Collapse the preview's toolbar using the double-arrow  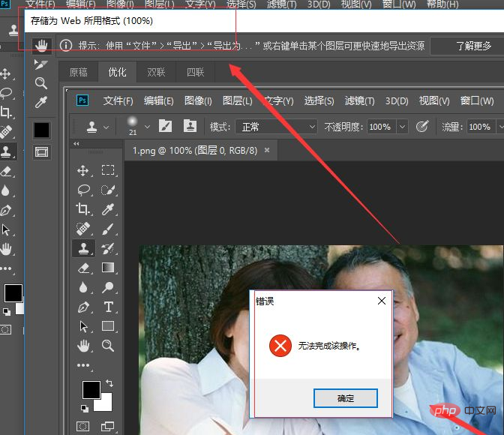pos(76,143)
